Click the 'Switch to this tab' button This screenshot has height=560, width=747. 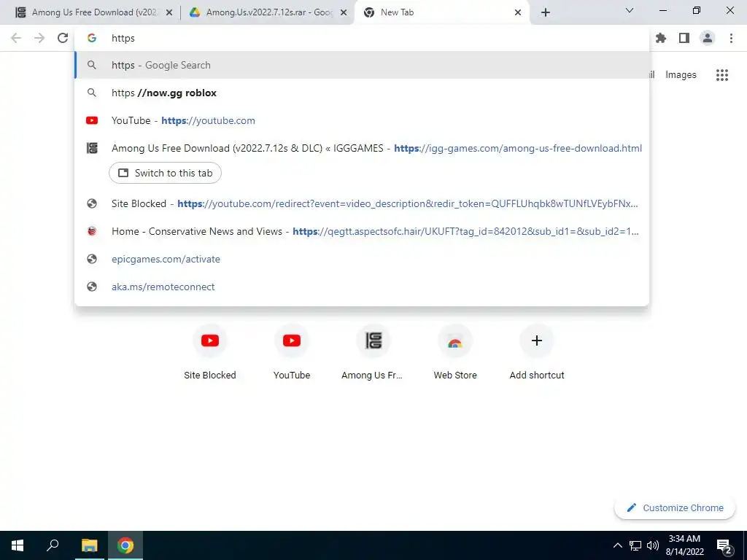165,173
